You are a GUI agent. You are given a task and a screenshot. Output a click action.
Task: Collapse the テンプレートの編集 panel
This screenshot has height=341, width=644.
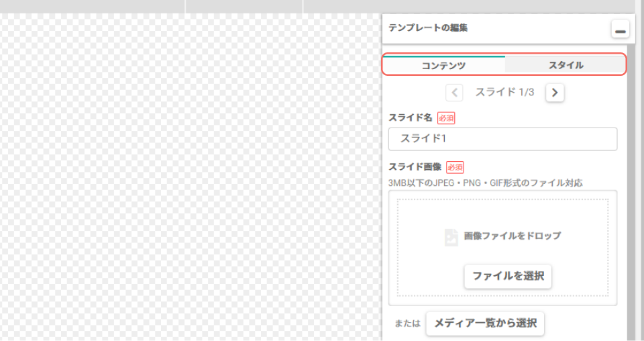tap(620, 29)
